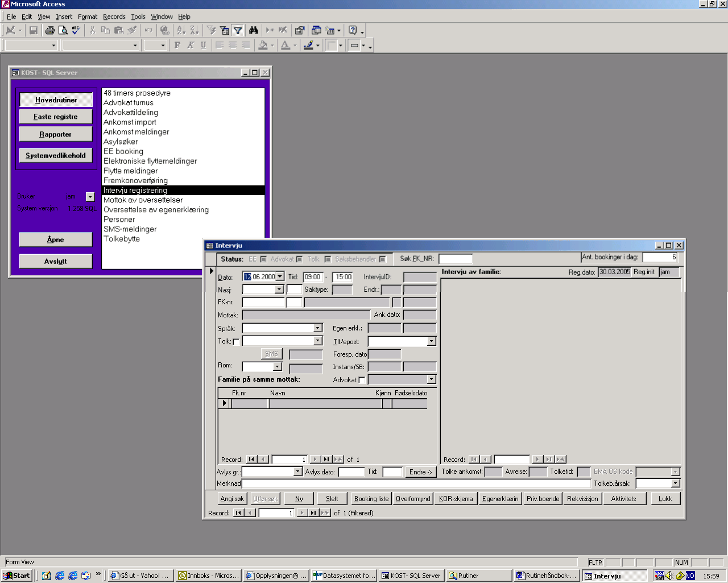Image resolution: width=728 pixels, height=583 pixels.
Task: Toggle Underline formatting U icon
Action: [x=204, y=45]
